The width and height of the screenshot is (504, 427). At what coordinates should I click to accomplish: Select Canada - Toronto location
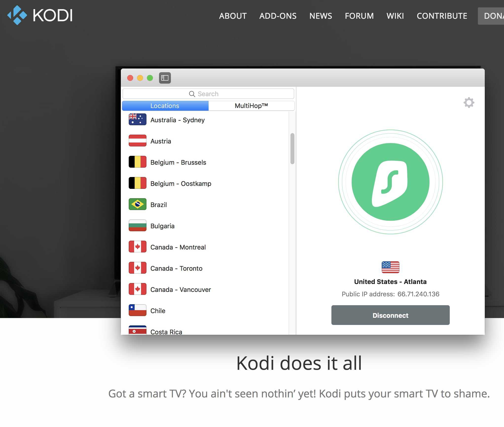pos(176,268)
